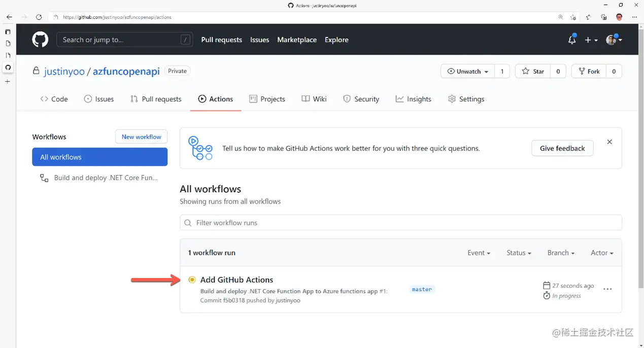Open the Status filter dropdown

[x=519, y=253]
